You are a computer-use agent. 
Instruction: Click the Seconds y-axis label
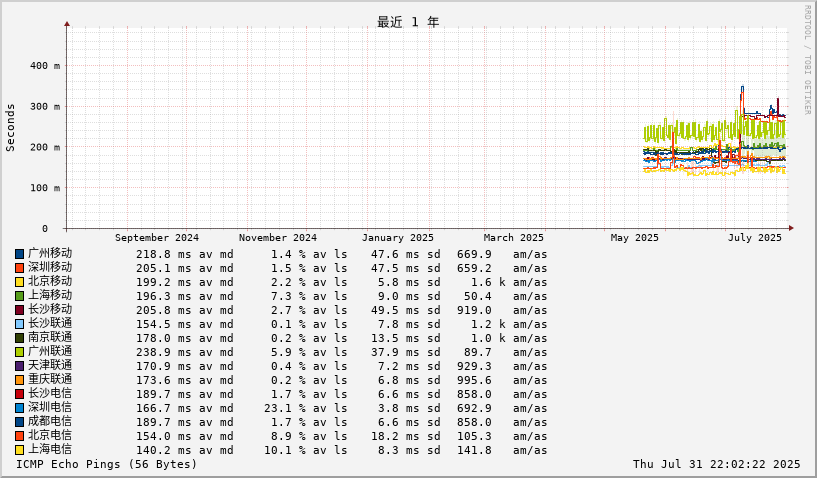coord(10,128)
